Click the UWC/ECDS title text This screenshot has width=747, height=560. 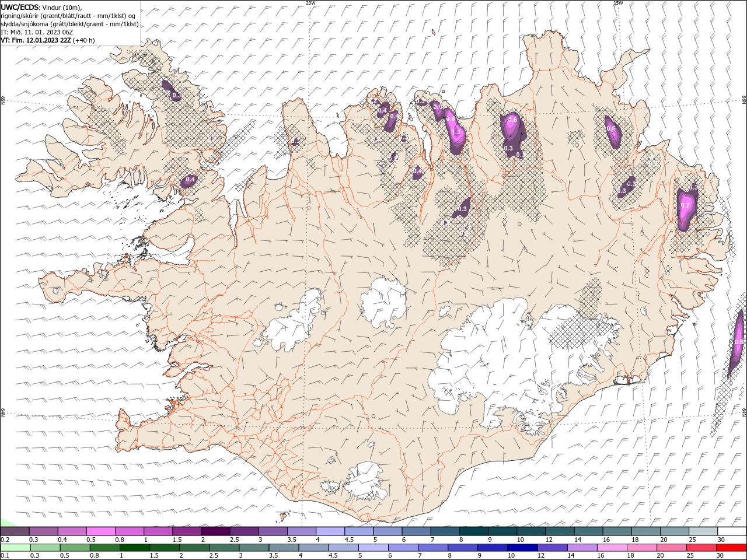20,7
